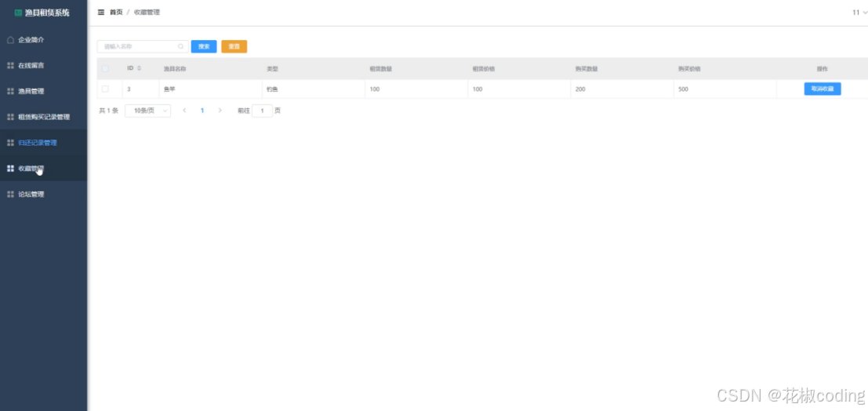The width and height of the screenshot is (868, 411).
Task: Click the 渔具租赁系统 title text
Action: (x=48, y=13)
